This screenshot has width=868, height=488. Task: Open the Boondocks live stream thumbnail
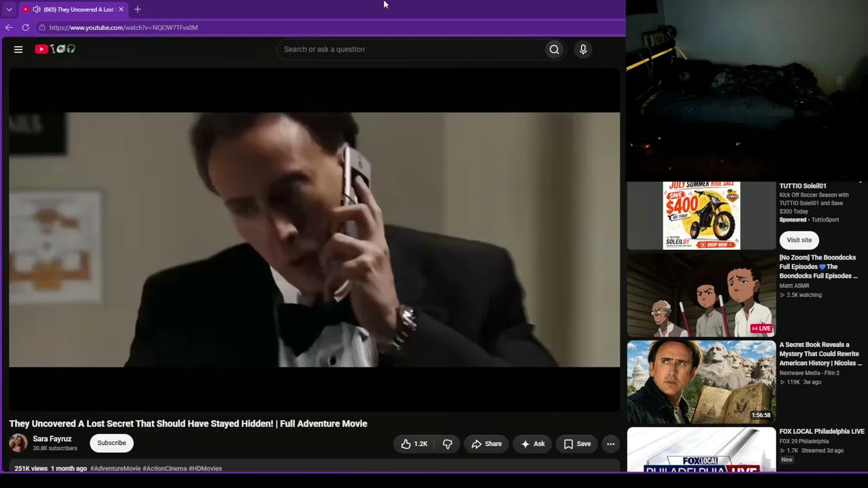(x=701, y=296)
